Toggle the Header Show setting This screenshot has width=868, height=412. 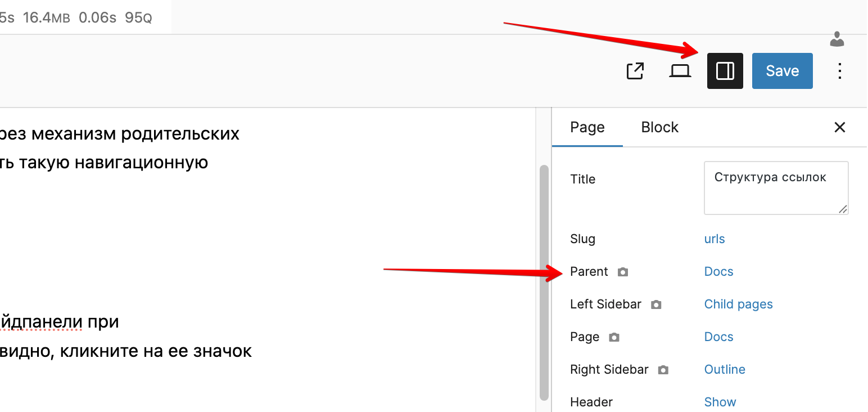click(720, 402)
